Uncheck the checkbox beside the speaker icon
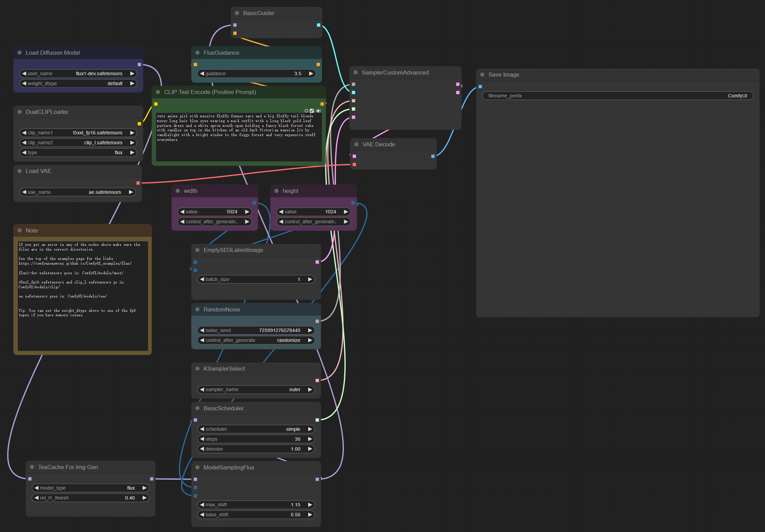This screenshot has width=765, height=532. pyautogui.click(x=312, y=110)
